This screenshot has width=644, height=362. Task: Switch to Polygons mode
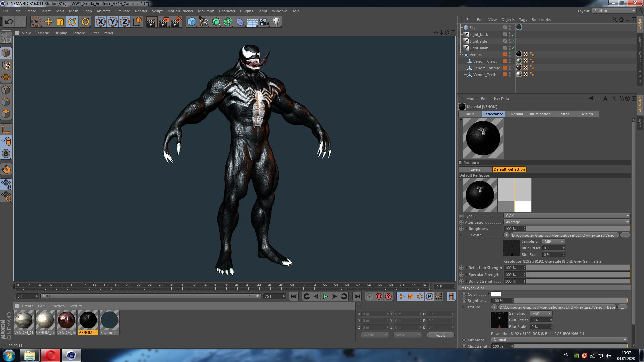pos(6,114)
